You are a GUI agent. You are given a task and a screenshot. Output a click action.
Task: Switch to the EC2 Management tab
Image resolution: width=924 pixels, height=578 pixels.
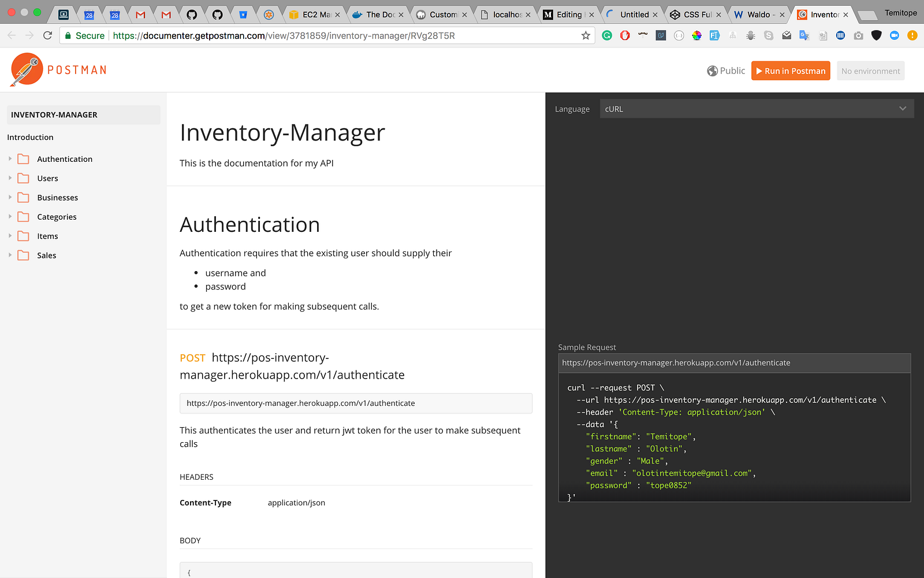tap(314, 14)
